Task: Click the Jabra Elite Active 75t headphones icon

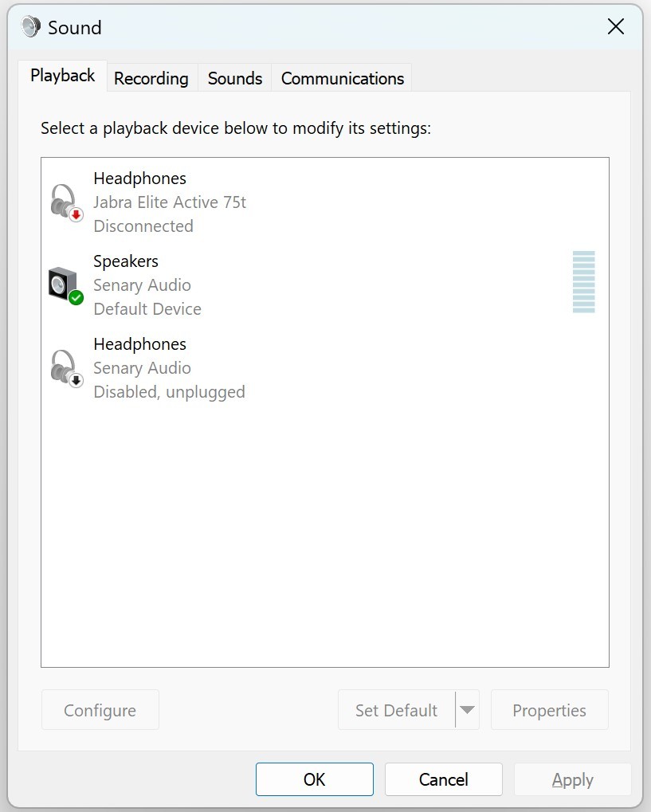Action: (64, 201)
